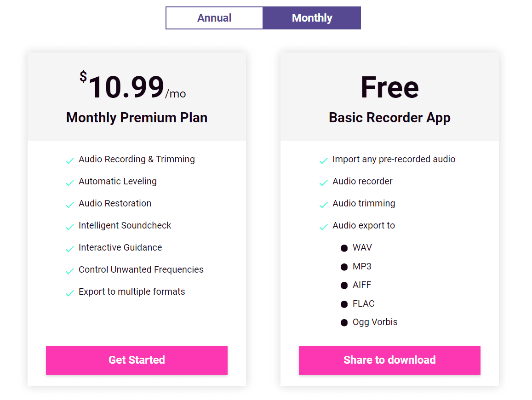532x400 pixels.
Task: Click checkmark beside Audio trimming
Action: 324,205
